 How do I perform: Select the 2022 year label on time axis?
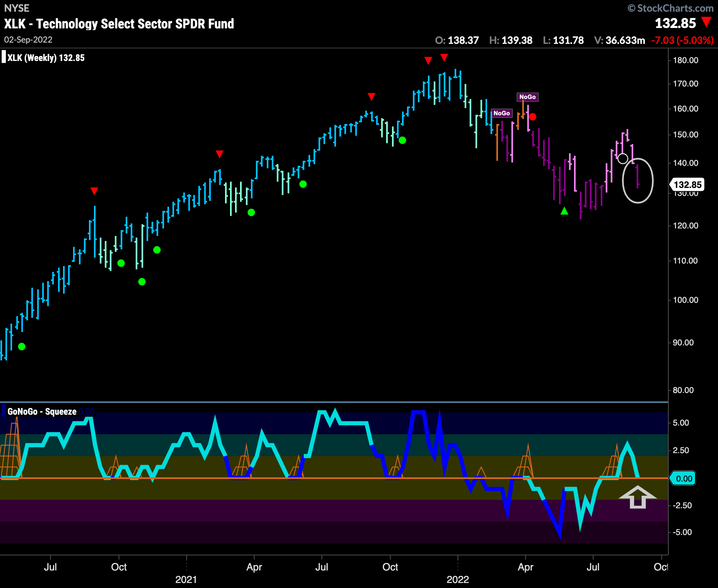coord(458,579)
